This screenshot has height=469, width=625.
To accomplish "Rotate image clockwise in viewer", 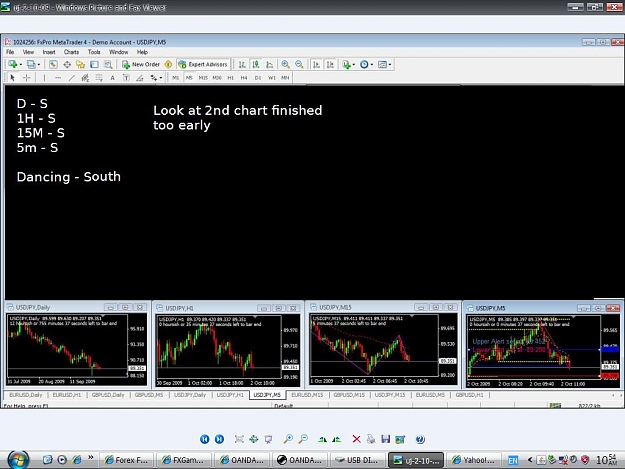I will click(x=322, y=439).
